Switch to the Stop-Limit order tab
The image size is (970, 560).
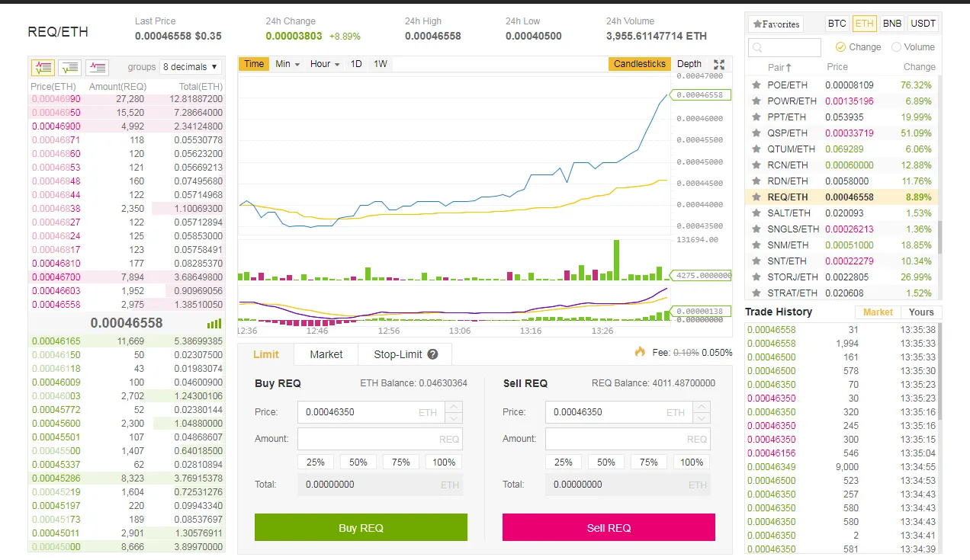406,354
